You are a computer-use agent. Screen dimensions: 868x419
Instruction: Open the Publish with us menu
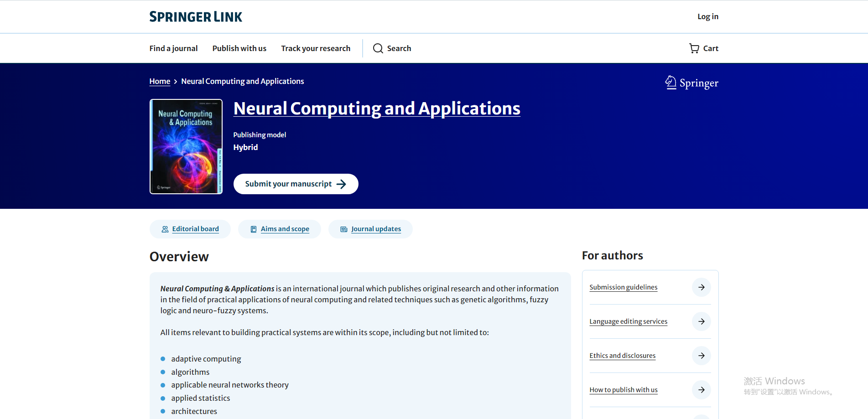click(x=239, y=48)
